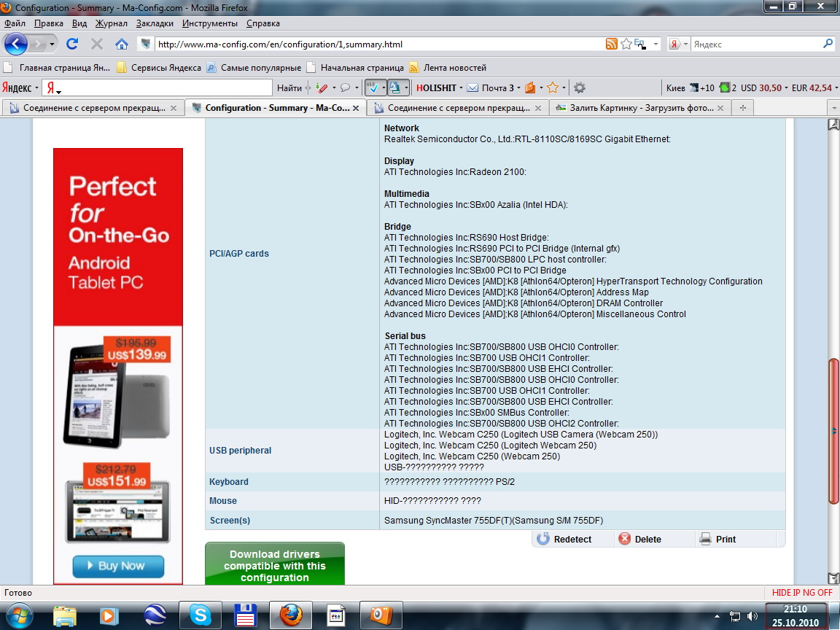Open the address bar history dropdown arrow
The image size is (840, 630).
click(656, 44)
